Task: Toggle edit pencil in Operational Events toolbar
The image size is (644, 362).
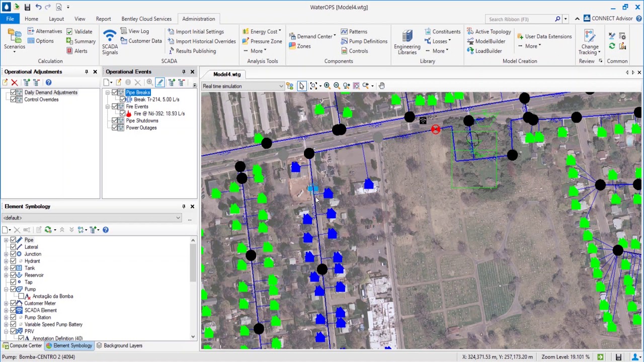Action: click(x=160, y=82)
